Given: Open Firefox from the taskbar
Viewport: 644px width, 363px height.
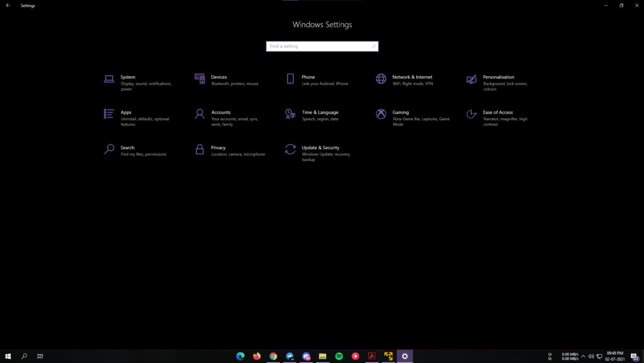Looking at the screenshot, I should [257, 355].
